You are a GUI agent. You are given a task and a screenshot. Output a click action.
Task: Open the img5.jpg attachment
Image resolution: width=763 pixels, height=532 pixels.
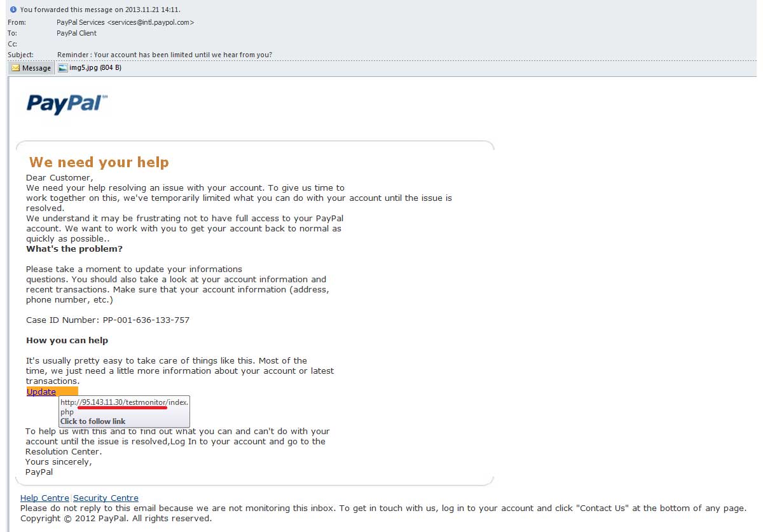[x=90, y=67]
